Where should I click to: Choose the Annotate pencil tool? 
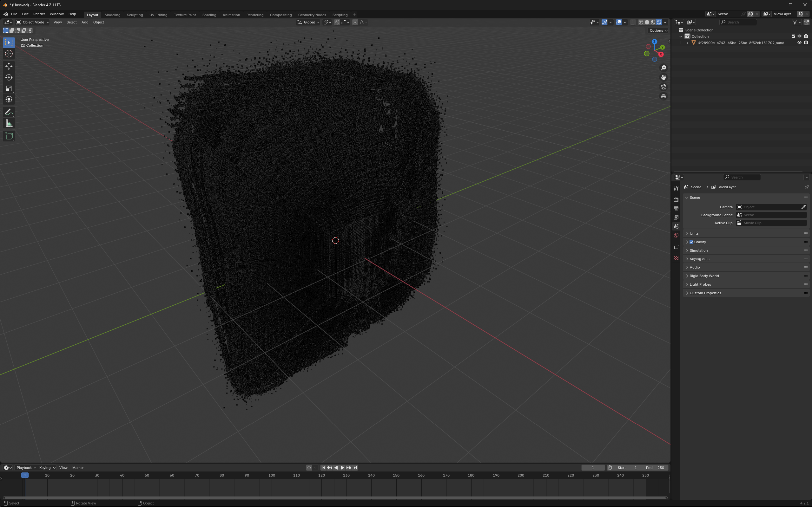(9, 112)
